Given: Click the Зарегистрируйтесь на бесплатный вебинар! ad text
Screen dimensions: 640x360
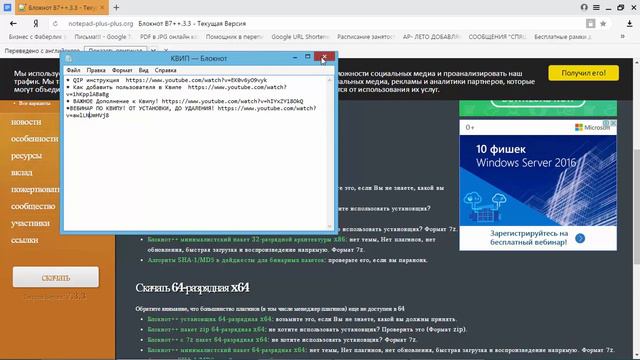Looking at the screenshot, I should (529, 238).
